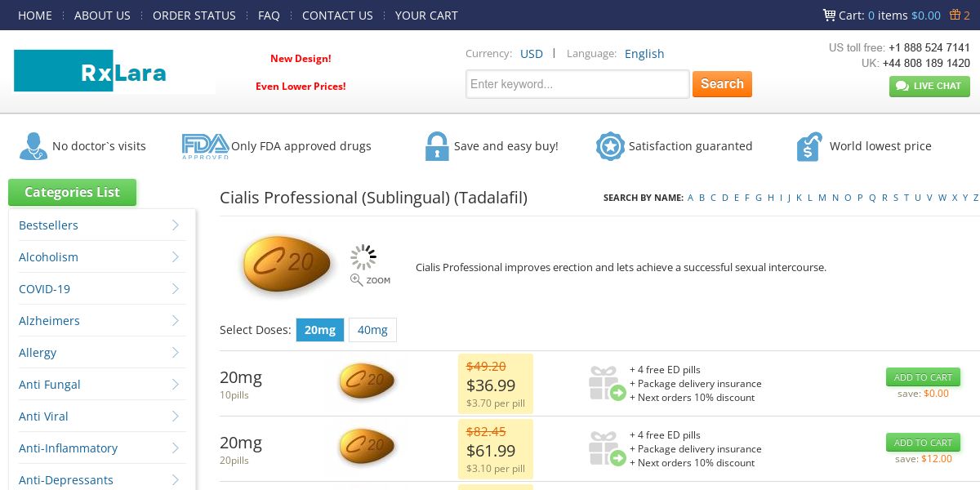Expand the Bestsellers category chevron
Screen dimensions: 980x490
176,225
